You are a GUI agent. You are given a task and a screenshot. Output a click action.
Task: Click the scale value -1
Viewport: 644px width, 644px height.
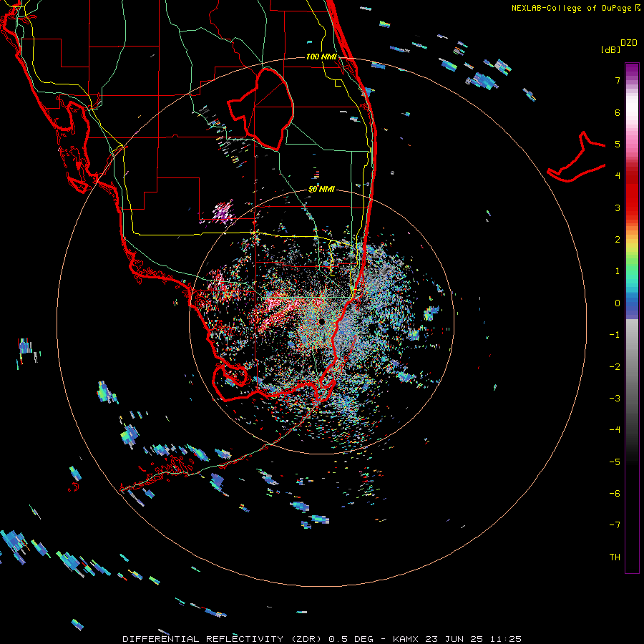point(615,335)
